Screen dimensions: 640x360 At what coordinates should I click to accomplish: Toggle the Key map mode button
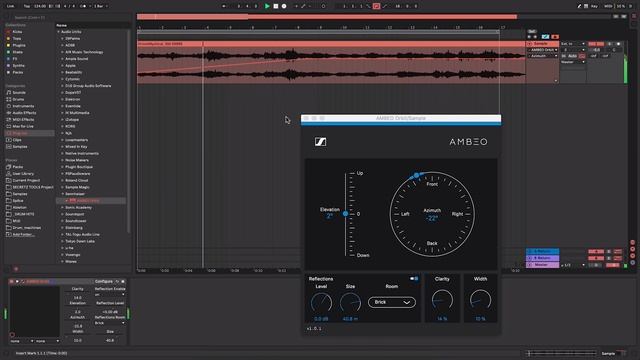tap(594, 6)
